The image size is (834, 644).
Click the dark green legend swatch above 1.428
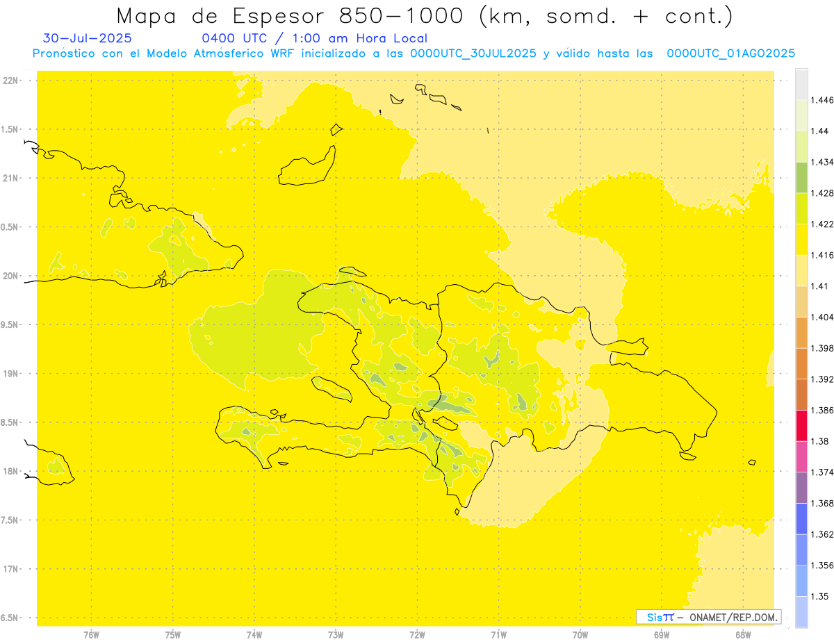[x=801, y=177]
